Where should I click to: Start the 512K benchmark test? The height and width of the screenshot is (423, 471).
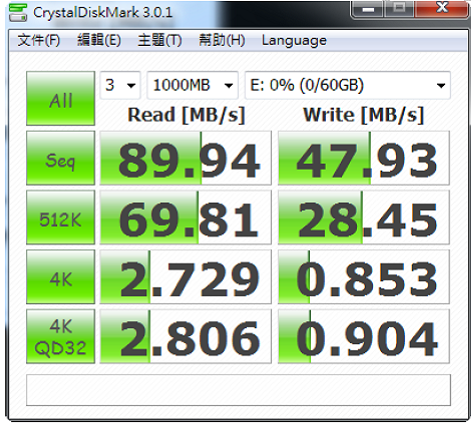tap(60, 217)
